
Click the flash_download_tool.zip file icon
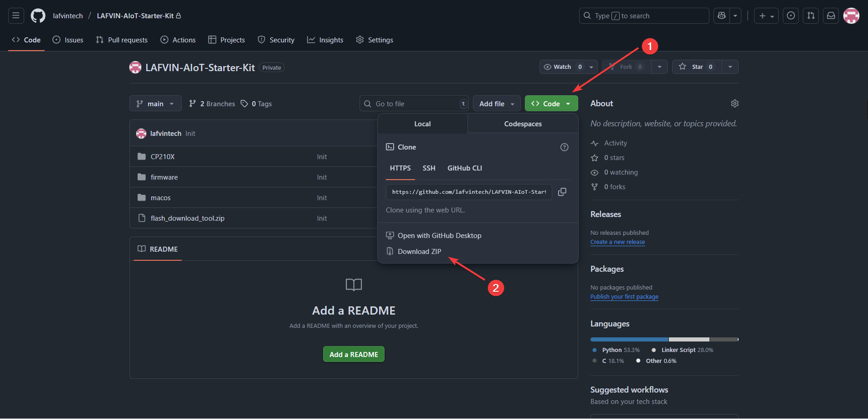point(142,218)
